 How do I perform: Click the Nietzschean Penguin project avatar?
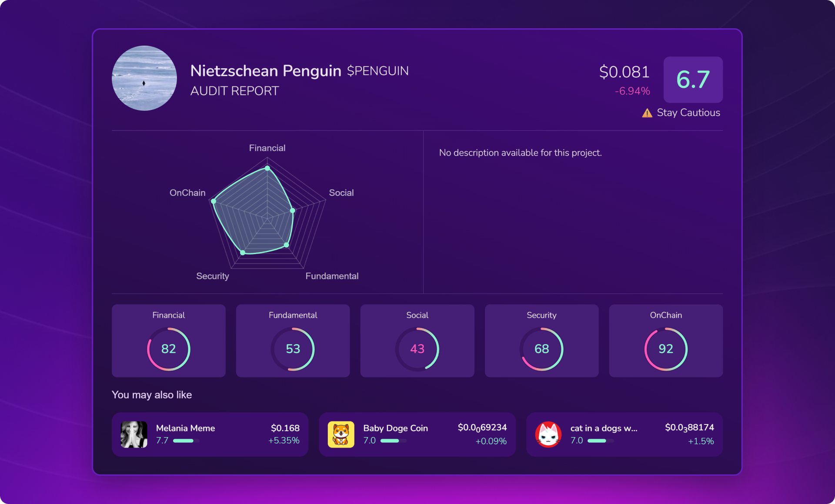pyautogui.click(x=144, y=78)
